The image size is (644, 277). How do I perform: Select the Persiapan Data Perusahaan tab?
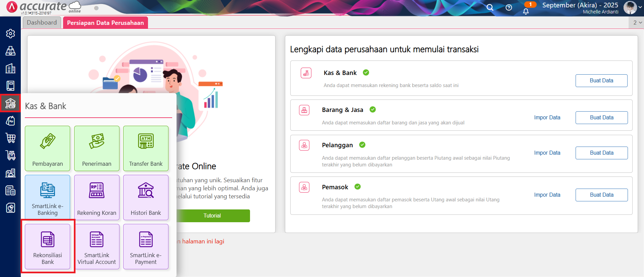coord(105,23)
